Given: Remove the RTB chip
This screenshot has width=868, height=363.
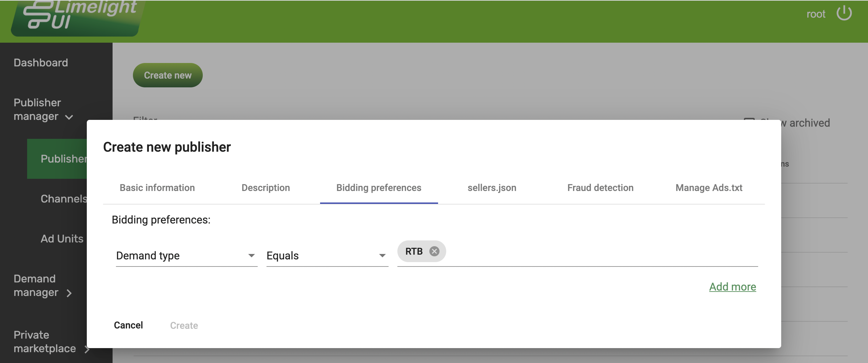Looking at the screenshot, I should (x=434, y=251).
